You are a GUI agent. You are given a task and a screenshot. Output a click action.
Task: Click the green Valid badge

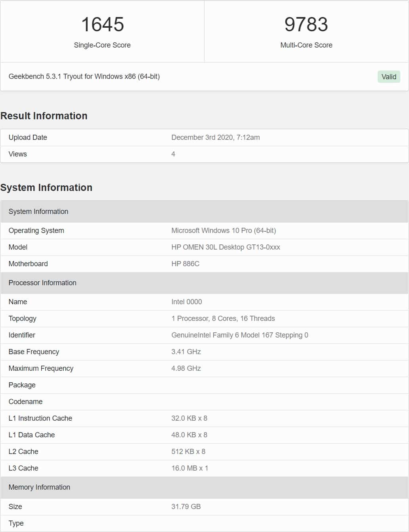pos(389,76)
